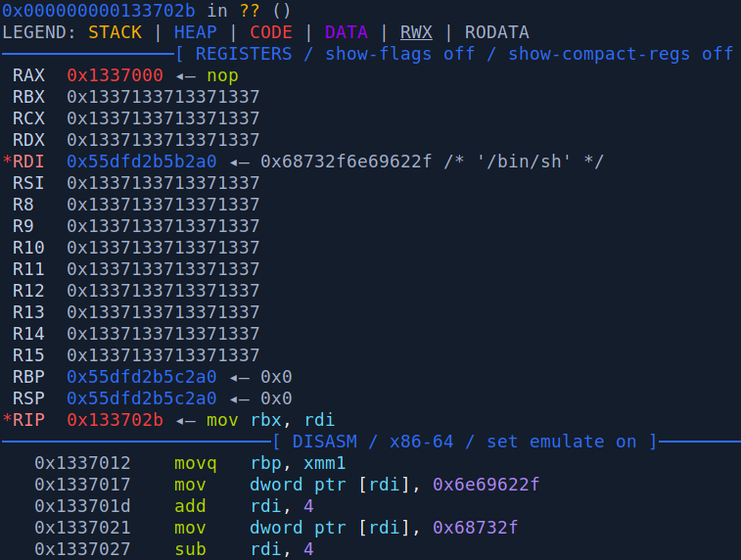Click the underlined RWX legend entry
This screenshot has width=741, height=560.
pos(416,32)
